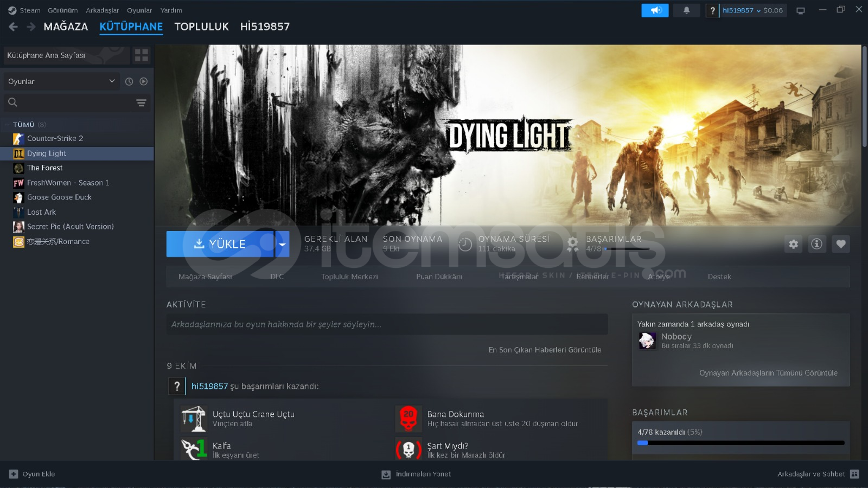Screen dimensions: 868x488
Task: Click the library search field
Action: 76,102
